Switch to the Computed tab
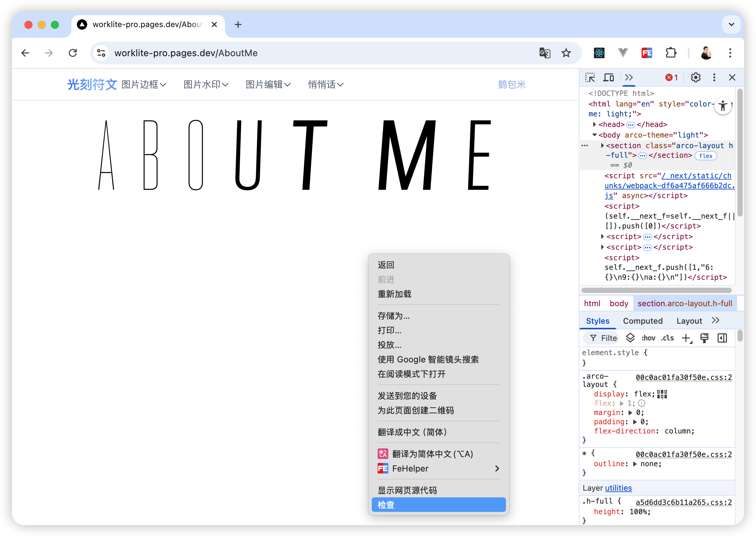 643,321
